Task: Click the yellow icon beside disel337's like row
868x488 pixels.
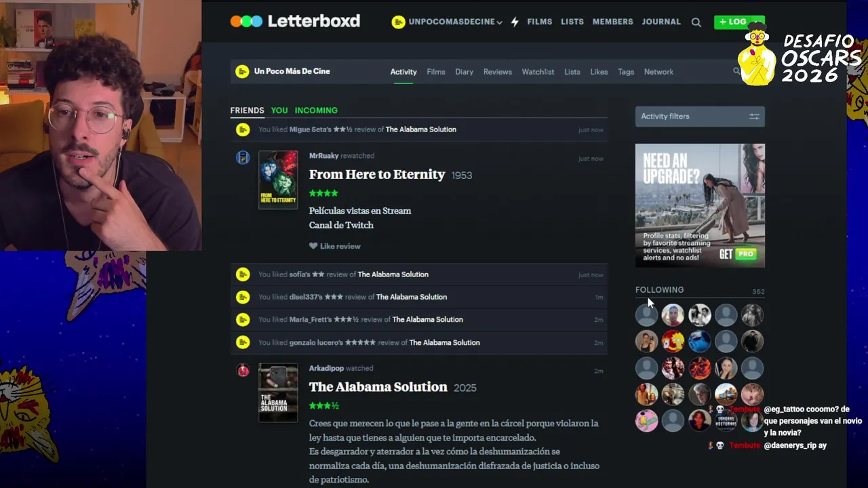Action: [x=243, y=297]
